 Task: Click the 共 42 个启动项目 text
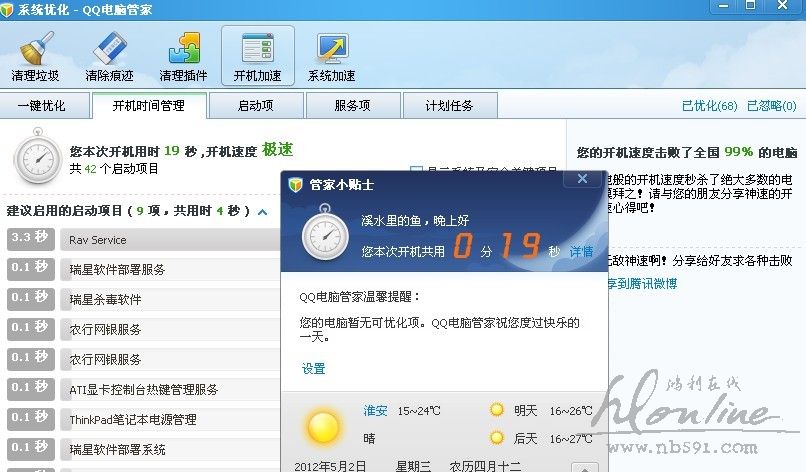click(x=114, y=169)
